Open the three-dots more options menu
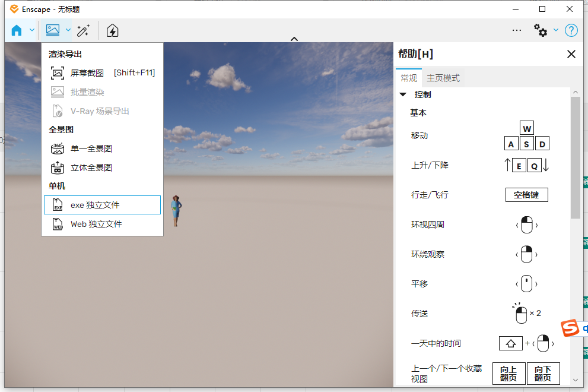Image resolution: width=588 pixels, height=392 pixels. (517, 30)
